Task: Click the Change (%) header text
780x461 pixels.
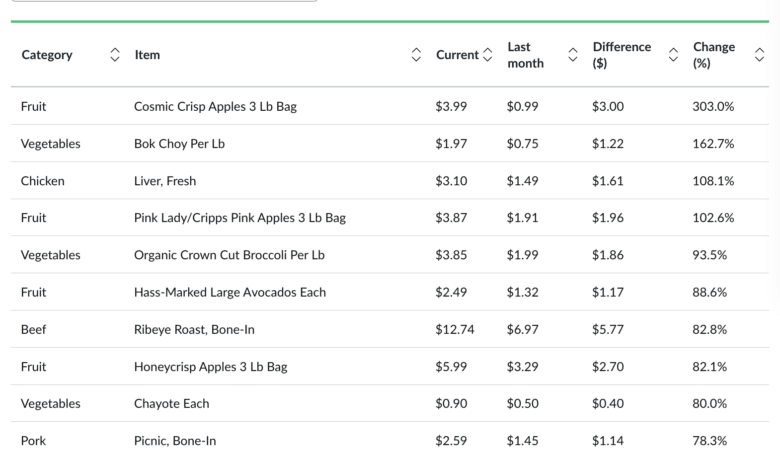Action: point(713,55)
